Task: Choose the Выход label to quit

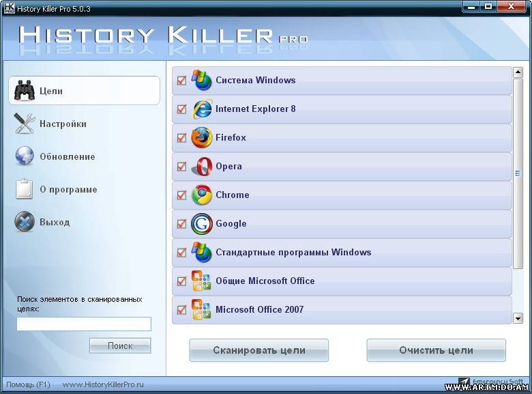Action: [x=55, y=222]
